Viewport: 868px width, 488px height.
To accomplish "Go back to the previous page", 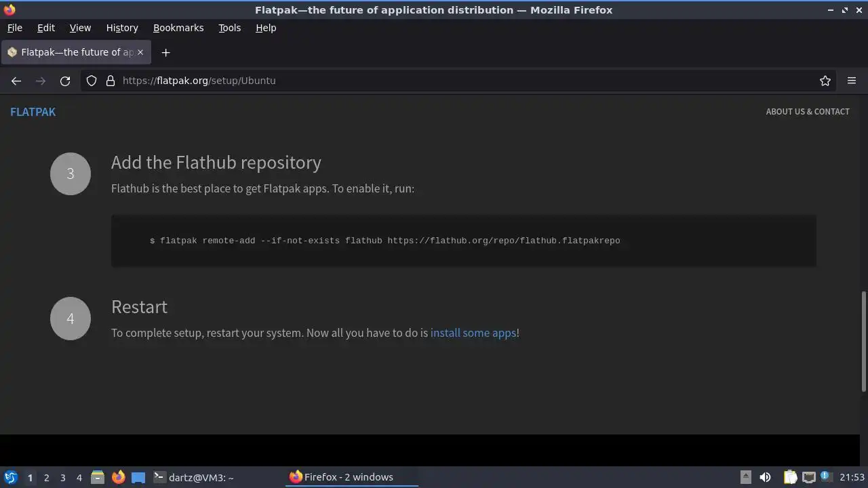I will coord(16,81).
